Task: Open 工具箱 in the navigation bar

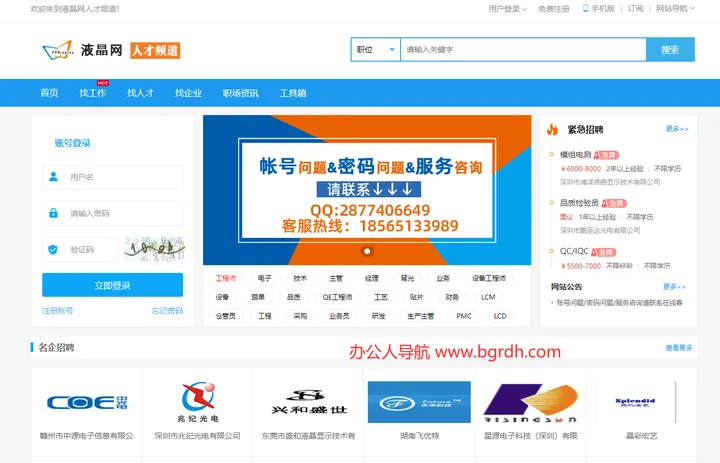Action: 293,93
